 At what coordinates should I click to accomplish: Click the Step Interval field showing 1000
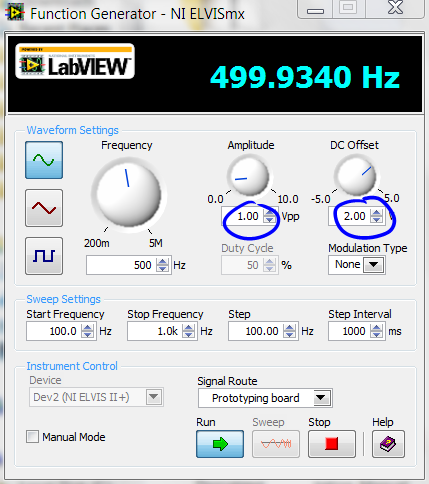click(x=350, y=331)
